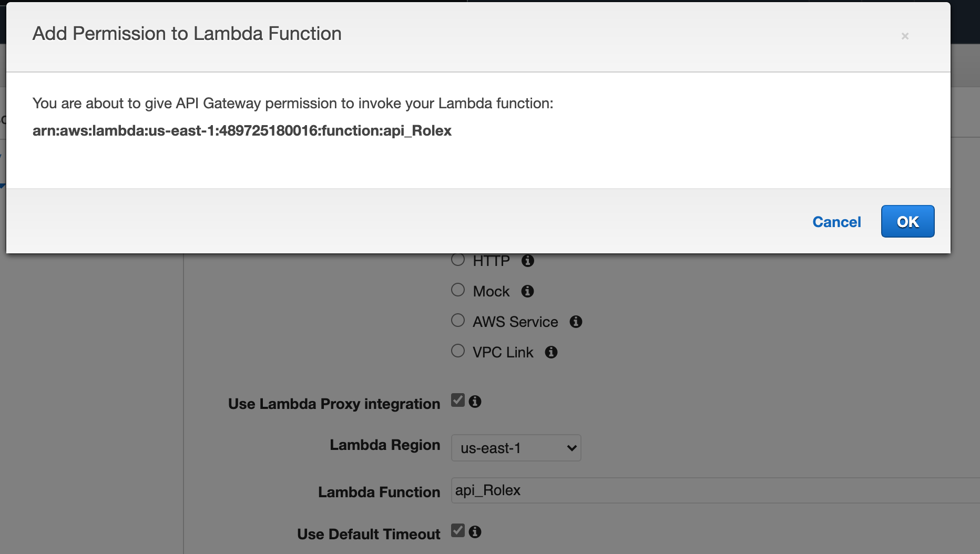980x554 pixels.
Task: Select the HTTP integration type radio button
Action: click(458, 260)
